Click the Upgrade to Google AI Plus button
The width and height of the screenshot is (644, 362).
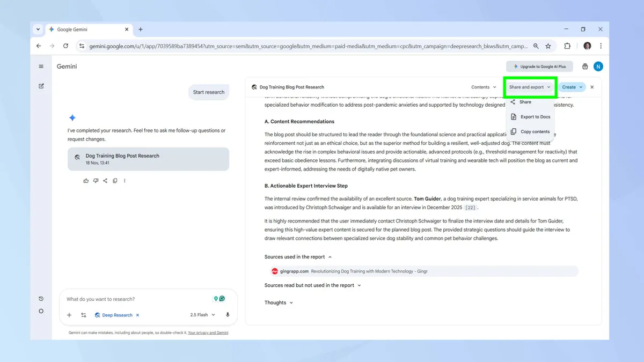click(x=539, y=66)
